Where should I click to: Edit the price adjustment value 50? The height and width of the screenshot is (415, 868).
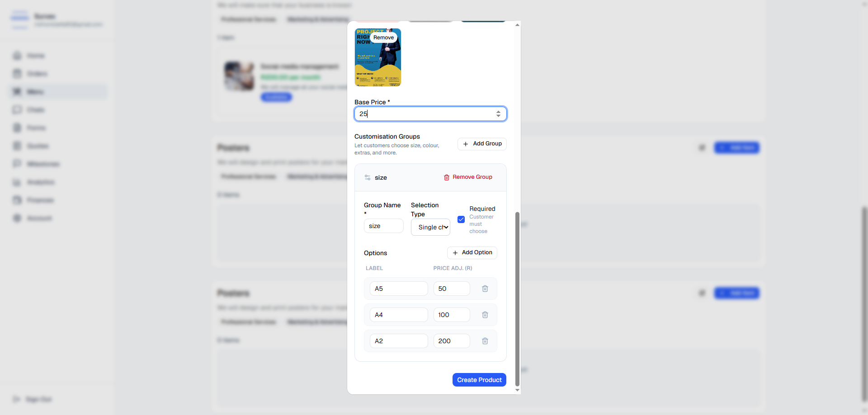tap(452, 289)
